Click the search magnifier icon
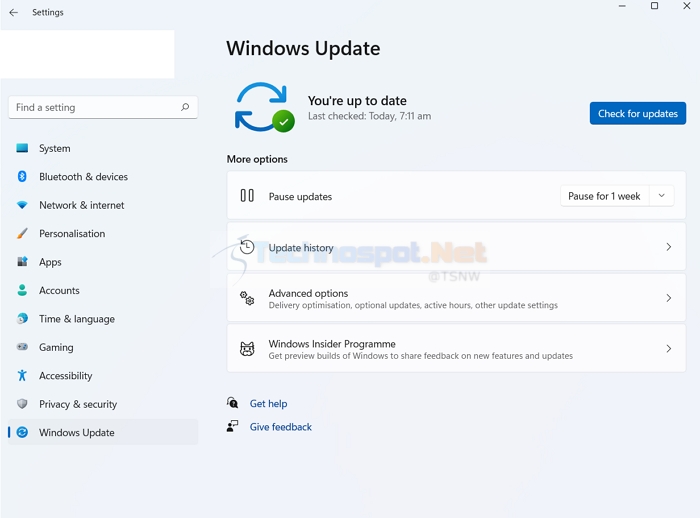Viewport: 700px width, 518px height. click(185, 107)
